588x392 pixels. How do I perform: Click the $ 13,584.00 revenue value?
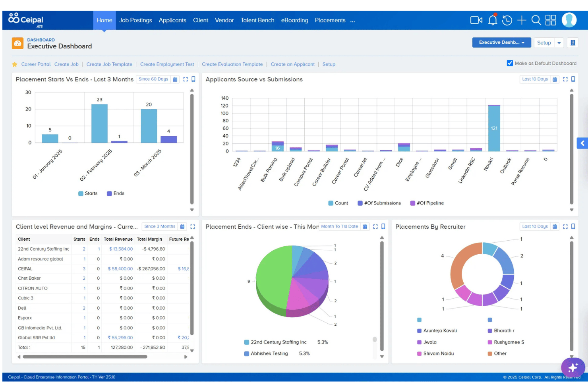point(121,249)
